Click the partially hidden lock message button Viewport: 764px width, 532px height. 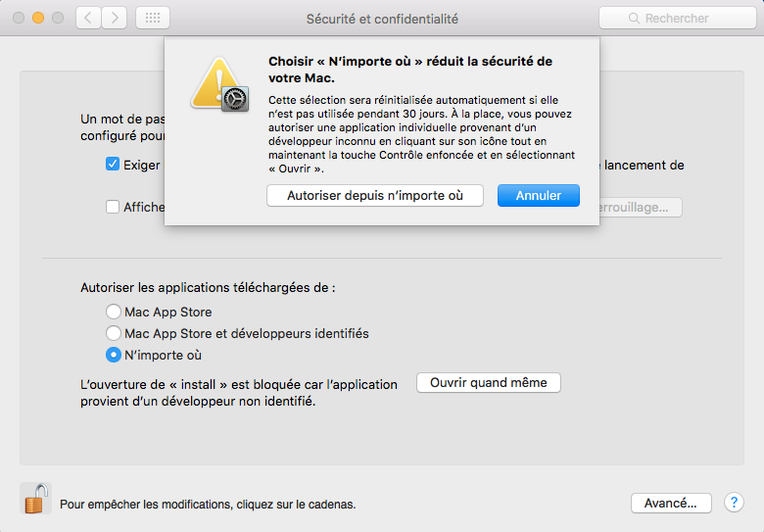(641, 208)
